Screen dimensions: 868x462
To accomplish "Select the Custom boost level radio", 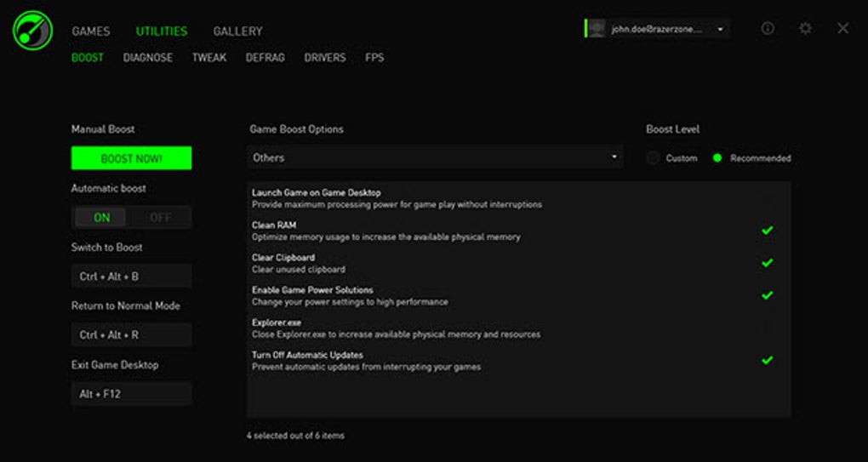I will 654,158.
